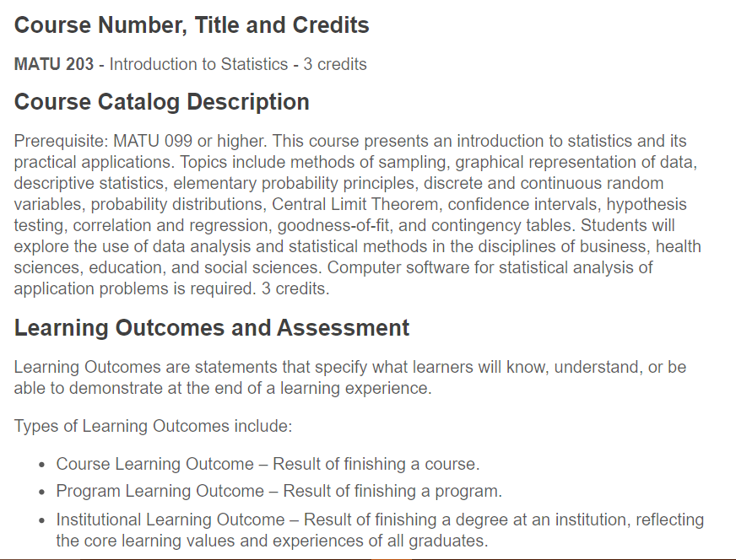This screenshot has width=736, height=560.
Task: Click the 'Types of Learning Outcomes include:' line
Action: (153, 426)
